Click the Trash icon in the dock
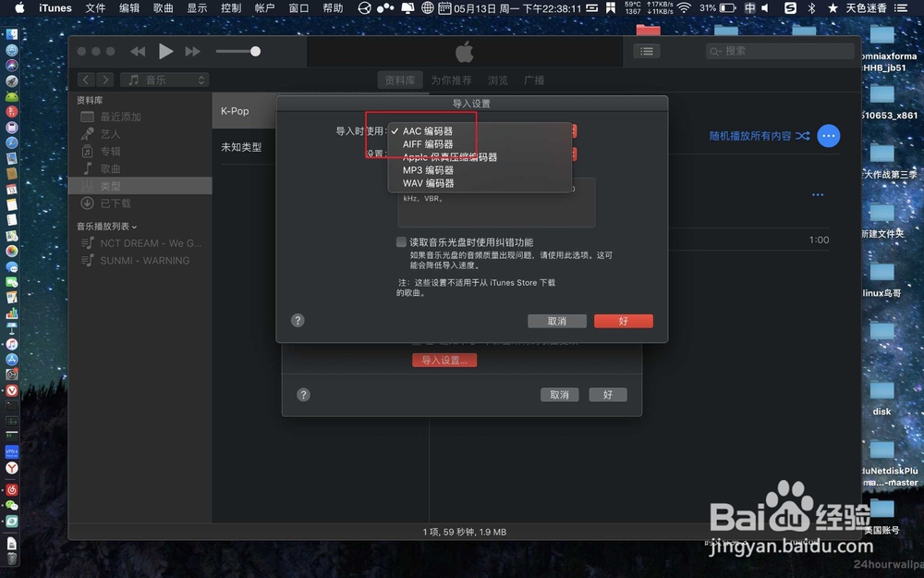 [12, 558]
